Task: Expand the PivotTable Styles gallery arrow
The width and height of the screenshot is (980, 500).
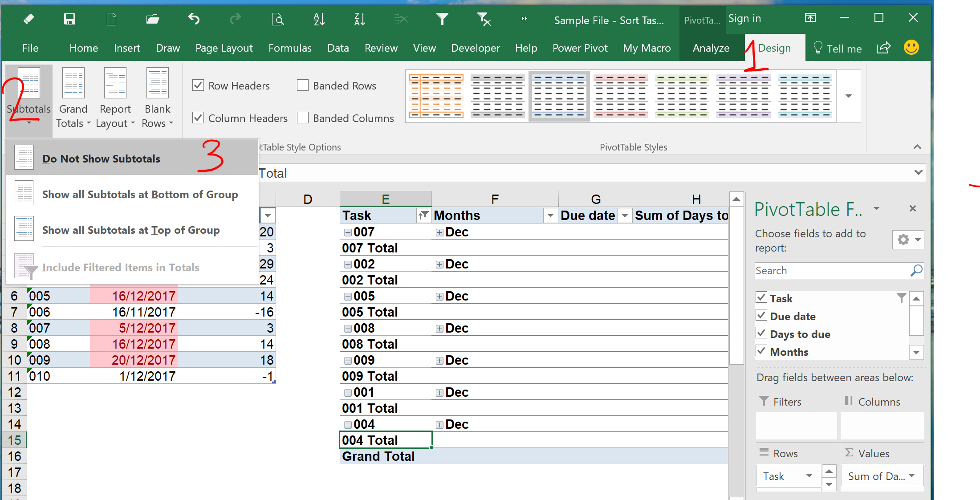Action: click(x=849, y=96)
